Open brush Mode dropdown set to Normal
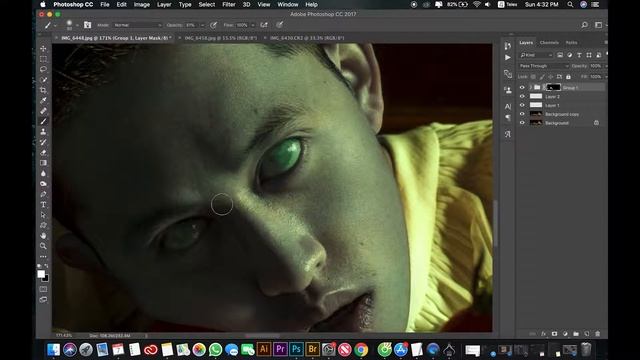This screenshot has width=640, height=360. tap(137, 25)
